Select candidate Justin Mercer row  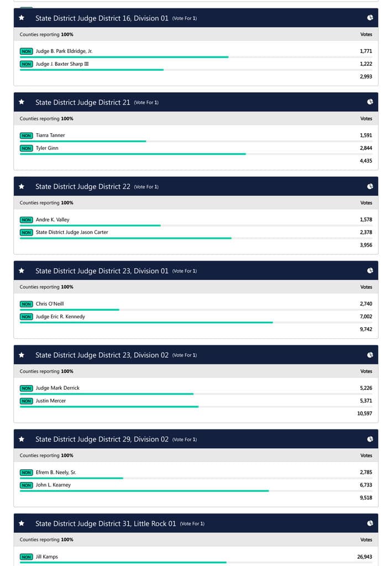pos(51,401)
